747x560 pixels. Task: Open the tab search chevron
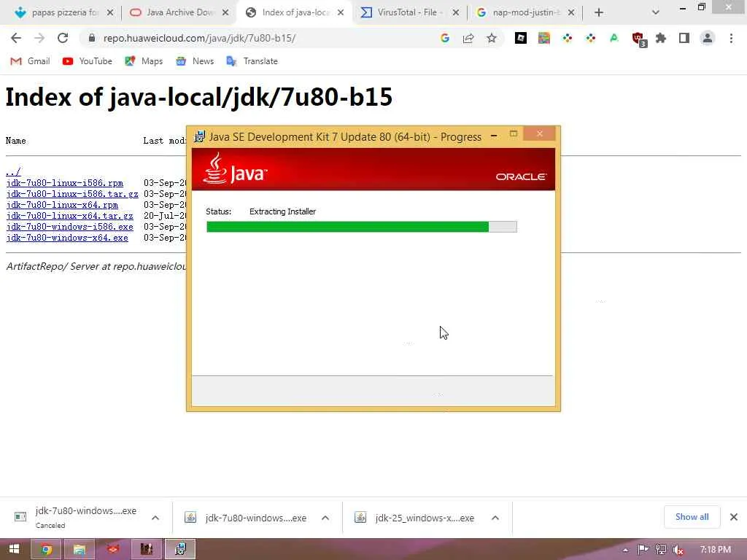coord(656,12)
